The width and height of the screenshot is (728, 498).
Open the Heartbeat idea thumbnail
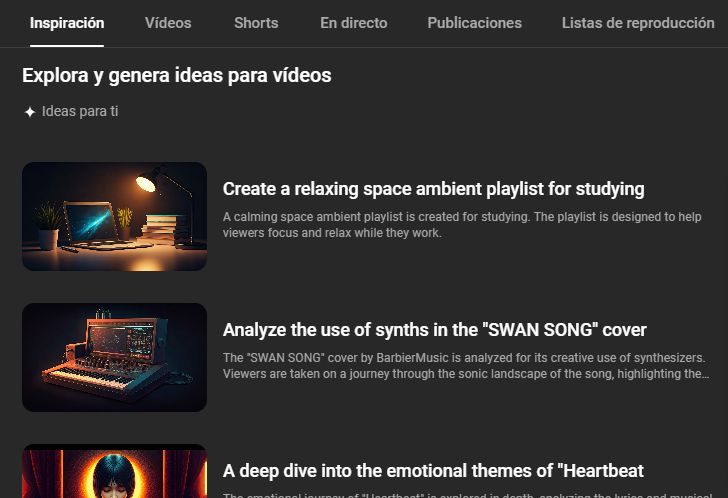(x=115, y=471)
